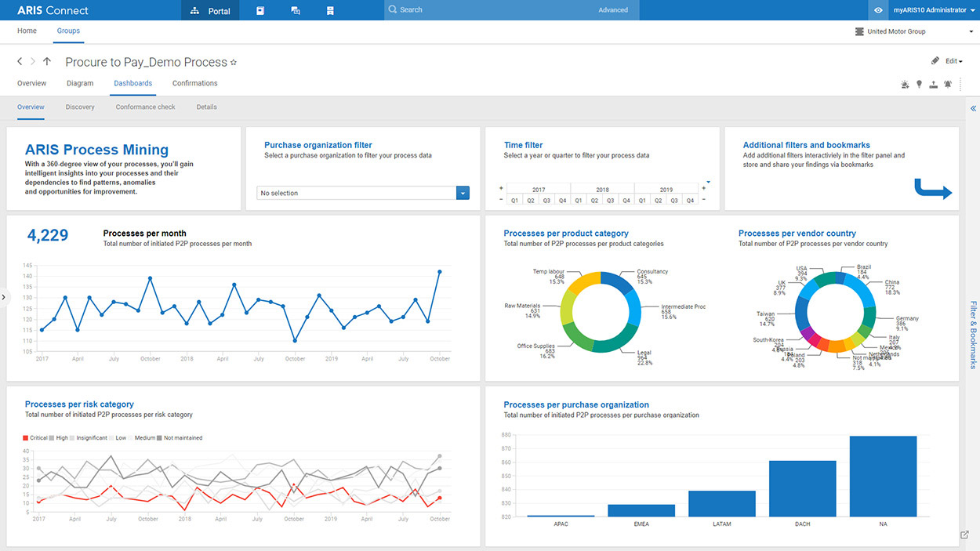Screen dimensions: 980x551
Task: Open the Confirmations tab
Action: [195, 83]
